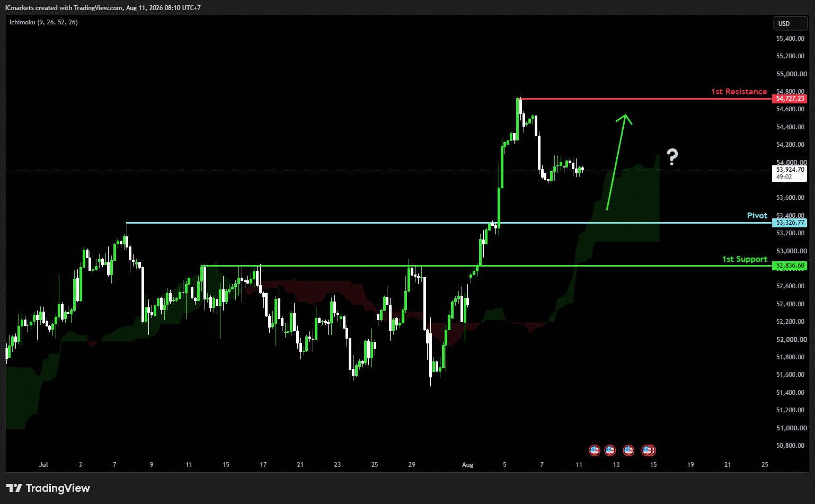Select the 1st Resistance text label
The width and height of the screenshot is (815, 504).
739,92
